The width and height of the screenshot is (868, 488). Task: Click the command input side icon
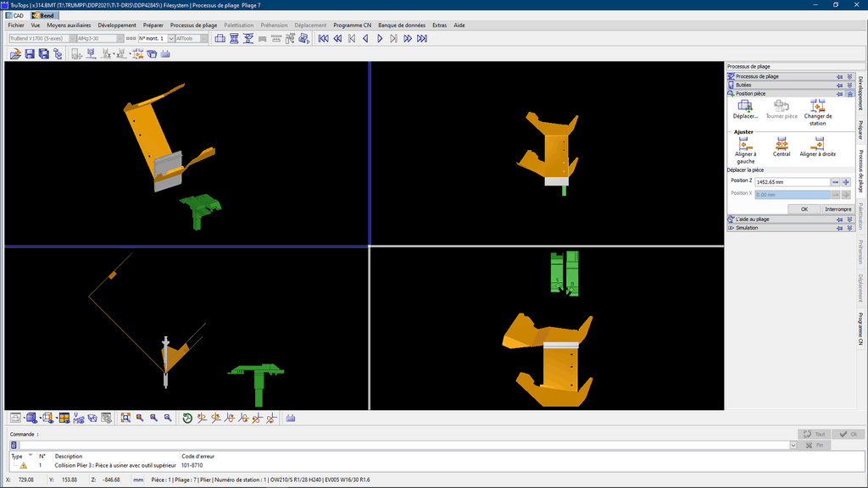click(x=14, y=445)
